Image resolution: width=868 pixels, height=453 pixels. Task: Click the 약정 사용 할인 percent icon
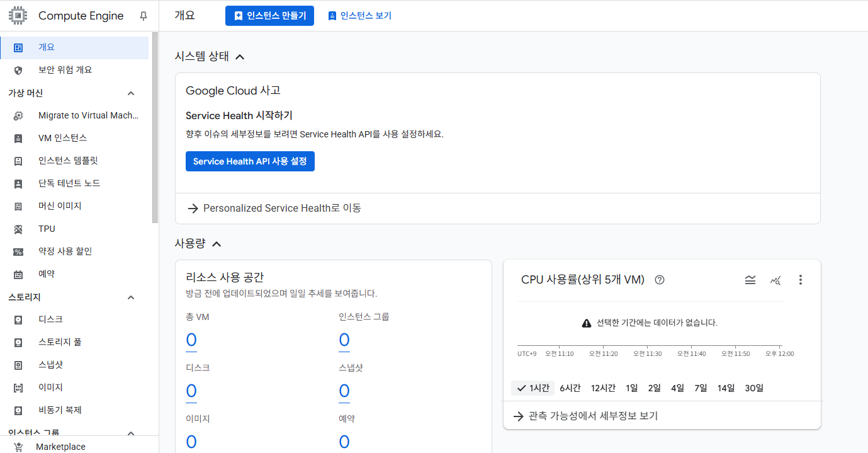coord(18,251)
